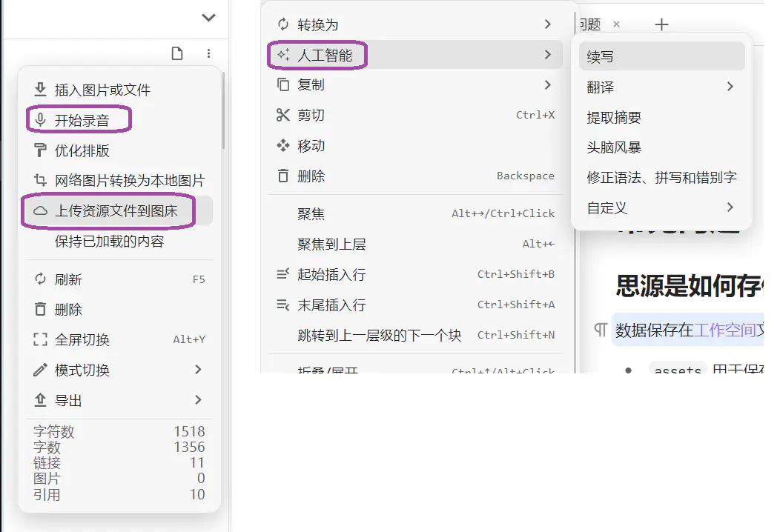Choose 保持已加载的内容 entry
The width and height of the screenshot is (780, 532).
[x=119, y=241]
